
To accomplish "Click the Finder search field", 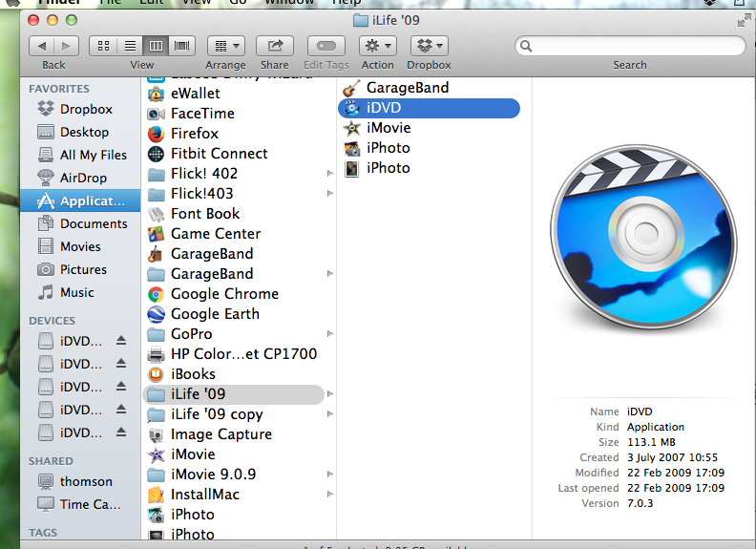I will [630, 46].
